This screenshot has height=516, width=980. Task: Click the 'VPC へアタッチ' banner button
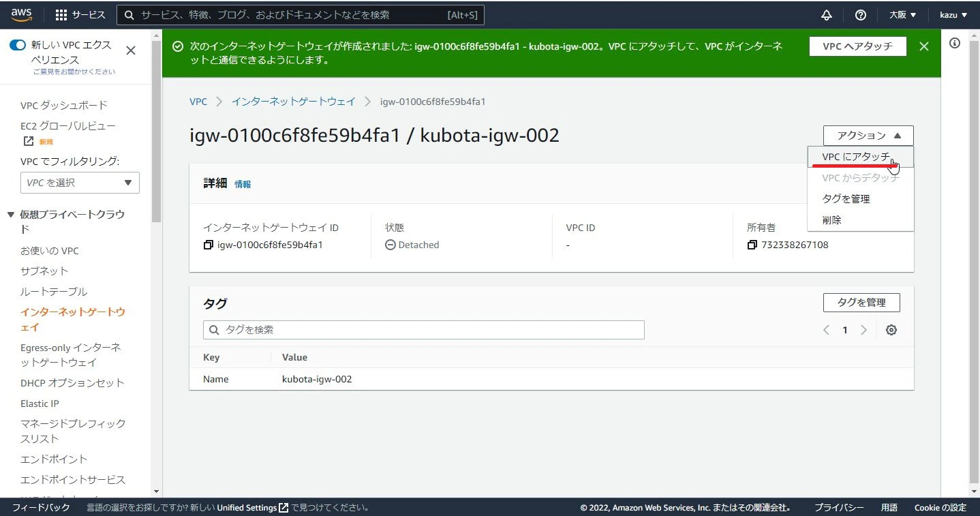click(858, 46)
